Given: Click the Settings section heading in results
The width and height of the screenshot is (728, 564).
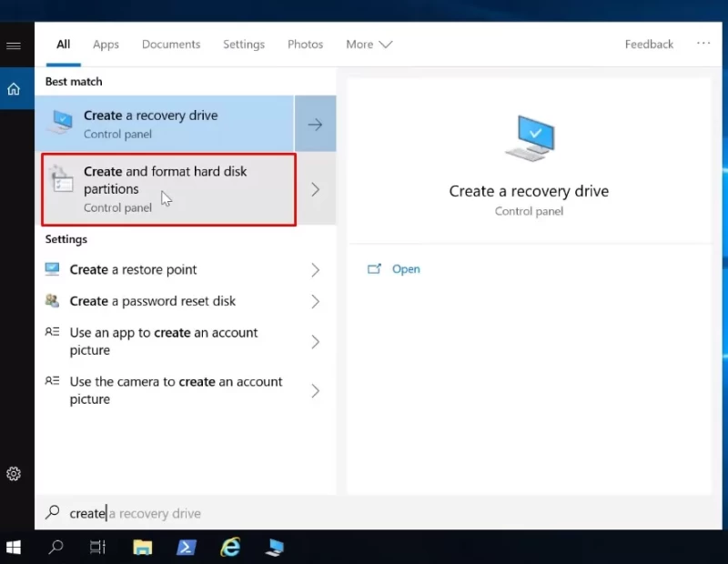Looking at the screenshot, I should [x=66, y=239].
